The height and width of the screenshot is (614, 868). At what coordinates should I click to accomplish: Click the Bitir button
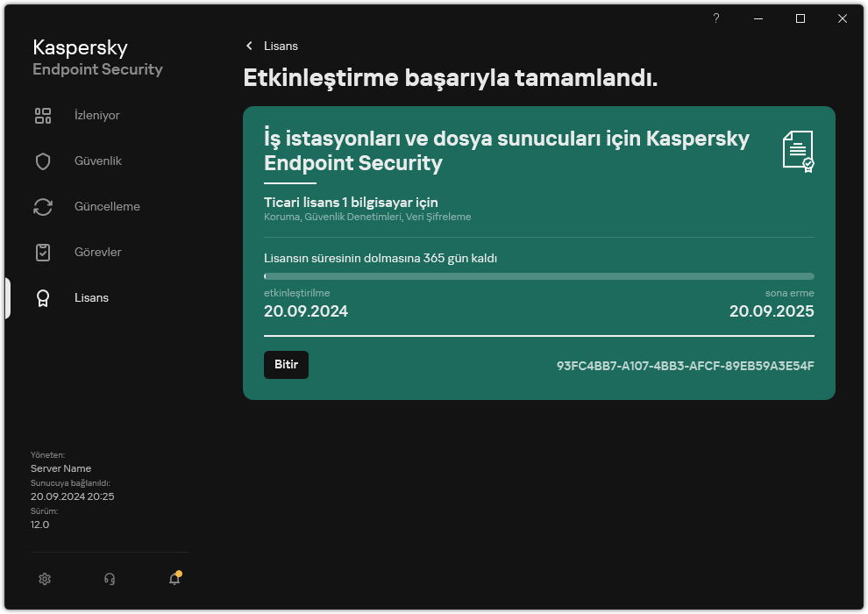click(x=286, y=364)
